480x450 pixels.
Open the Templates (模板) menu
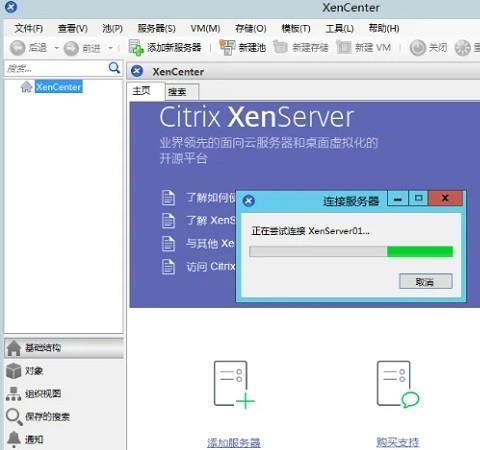pos(296,29)
